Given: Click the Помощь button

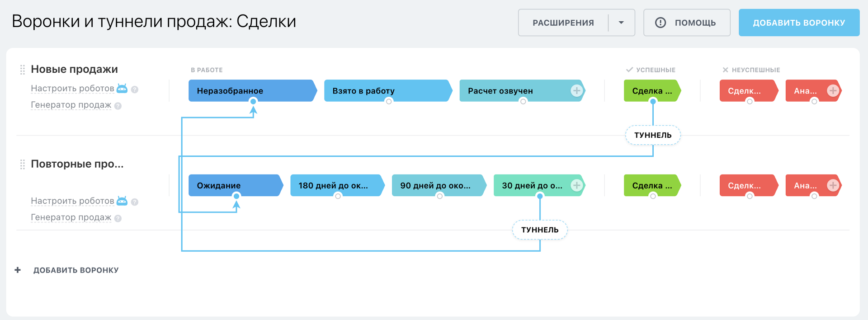Looking at the screenshot, I should [686, 23].
